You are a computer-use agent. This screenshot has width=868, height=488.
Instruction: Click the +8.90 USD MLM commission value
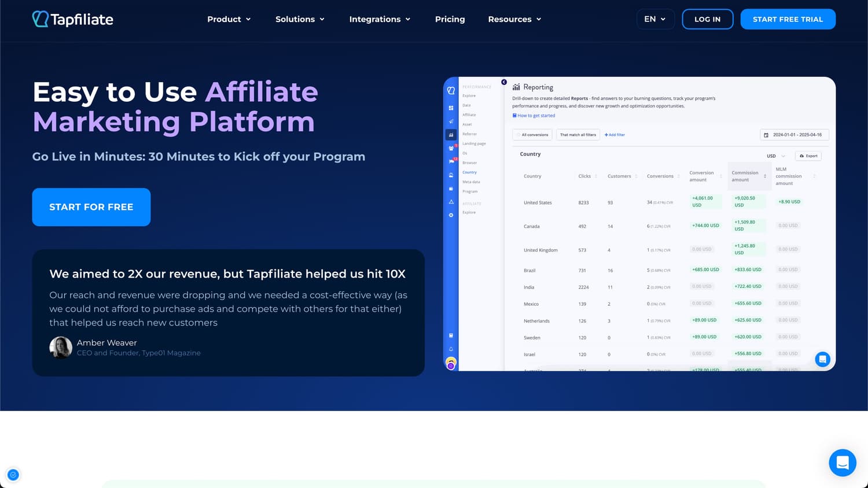(x=789, y=202)
